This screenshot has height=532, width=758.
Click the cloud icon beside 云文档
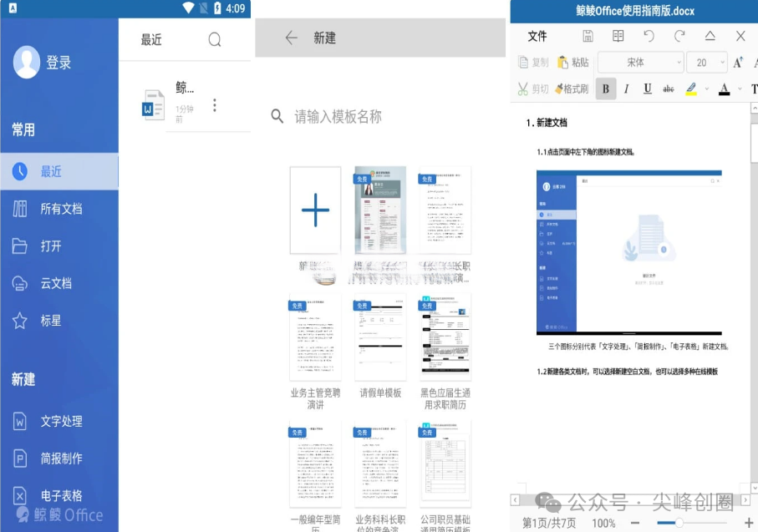pos(19,283)
